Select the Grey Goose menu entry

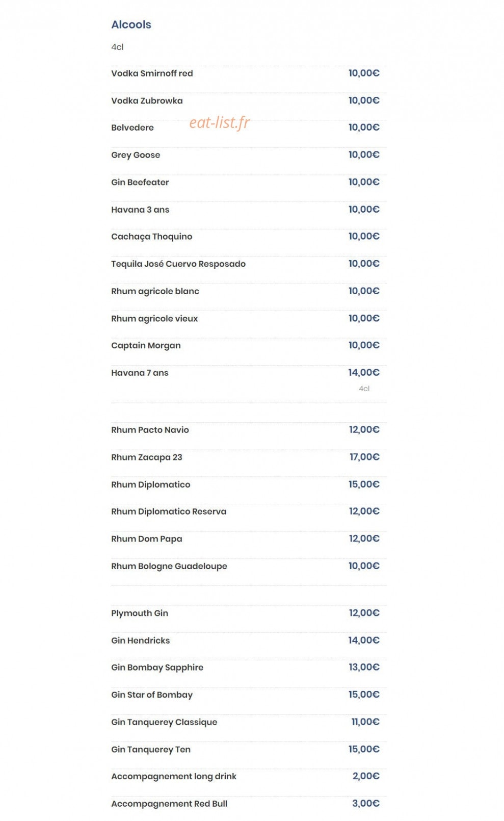(x=136, y=155)
